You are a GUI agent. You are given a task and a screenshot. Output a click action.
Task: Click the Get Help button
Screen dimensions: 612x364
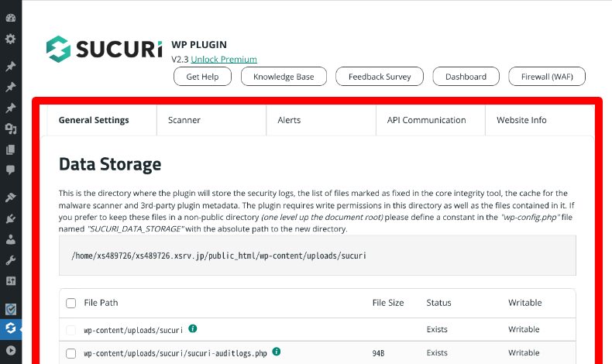click(x=202, y=77)
